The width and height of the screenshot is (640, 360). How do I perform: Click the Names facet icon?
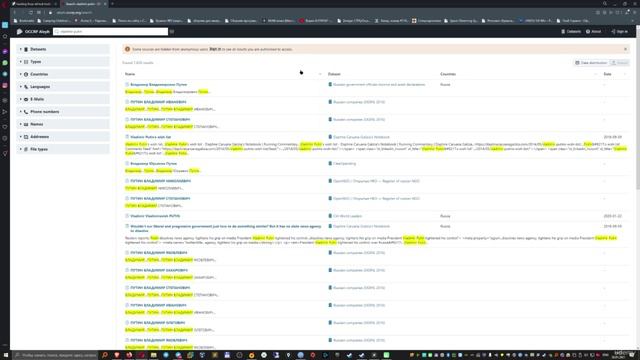pyautogui.click(x=26, y=124)
